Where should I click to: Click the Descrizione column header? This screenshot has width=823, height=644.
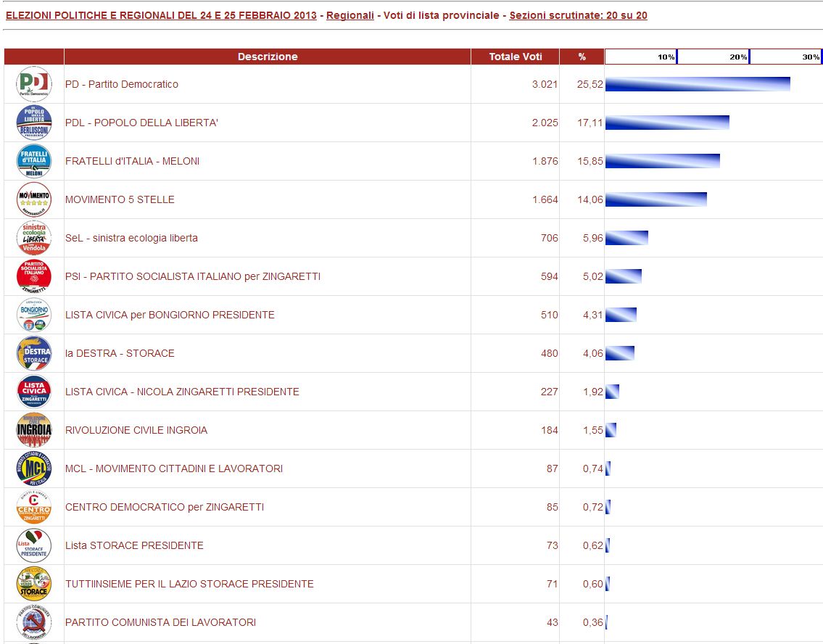click(x=267, y=57)
